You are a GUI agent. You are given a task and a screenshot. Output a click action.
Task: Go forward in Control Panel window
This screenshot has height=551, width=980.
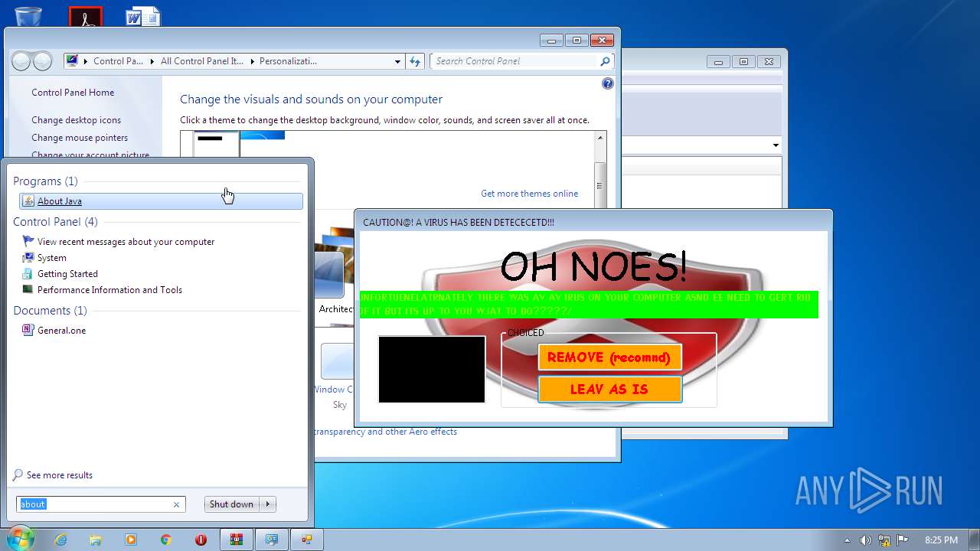(x=43, y=61)
